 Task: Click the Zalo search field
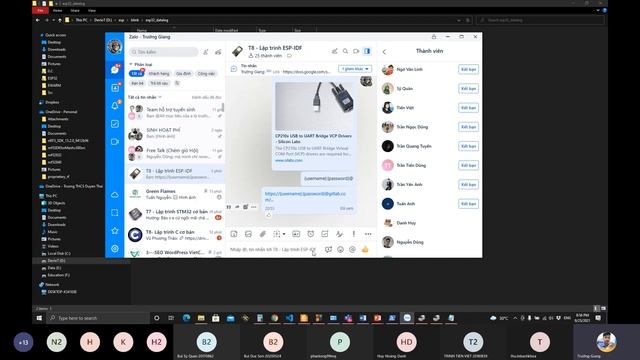[164, 52]
